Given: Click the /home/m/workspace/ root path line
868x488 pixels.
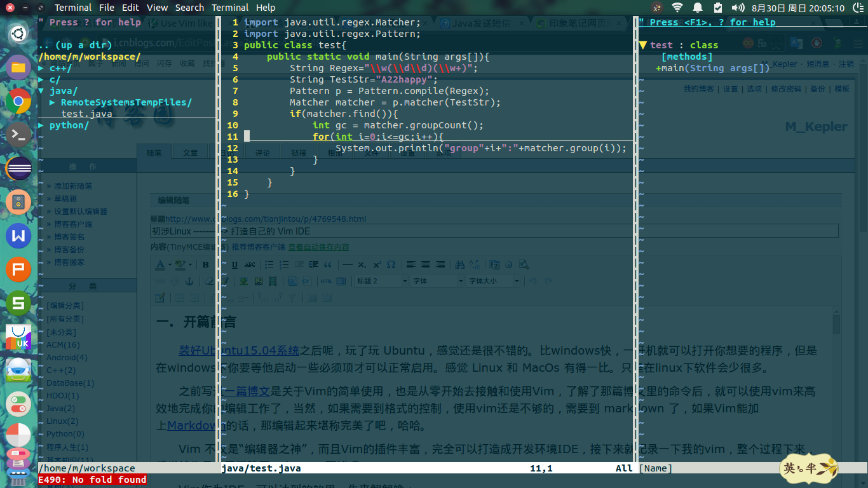Looking at the screenshot, I should (x=90, y=57).
